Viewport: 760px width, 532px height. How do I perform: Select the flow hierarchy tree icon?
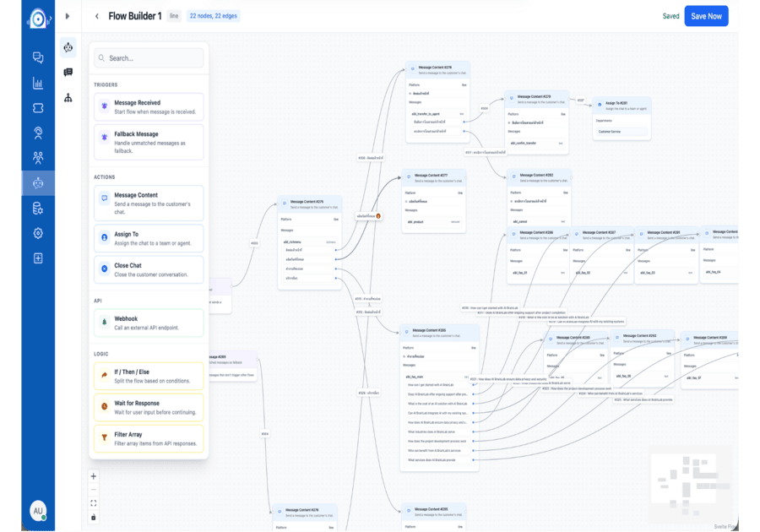(x=68, y=98)
